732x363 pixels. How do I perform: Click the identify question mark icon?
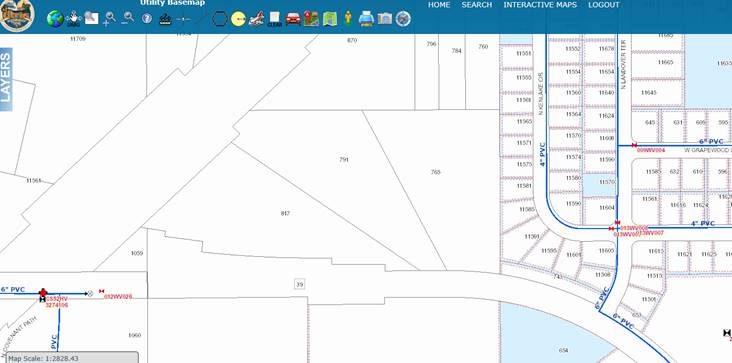[x=147, y=19]
